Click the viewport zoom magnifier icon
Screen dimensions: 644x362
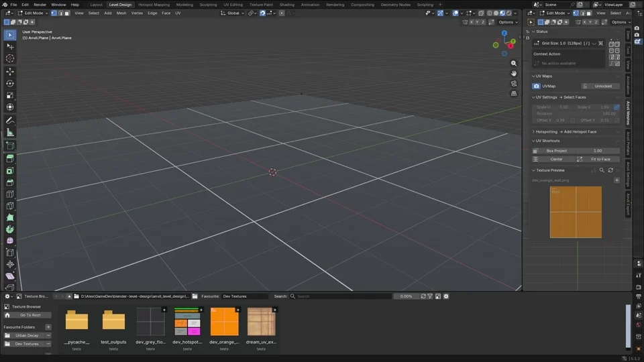(513, 63)
